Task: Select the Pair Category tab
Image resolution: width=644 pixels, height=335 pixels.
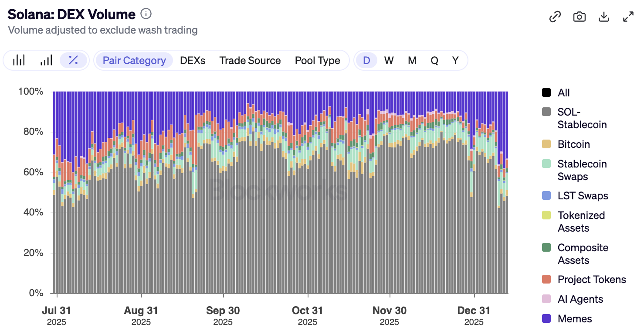Action: click(134, 61)
